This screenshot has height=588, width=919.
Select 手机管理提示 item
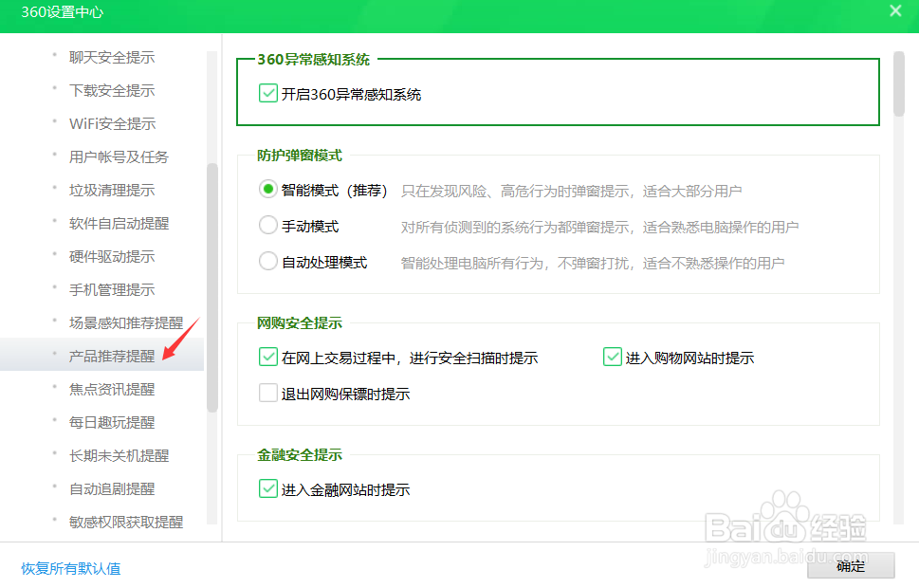click(x=112, y=289)
